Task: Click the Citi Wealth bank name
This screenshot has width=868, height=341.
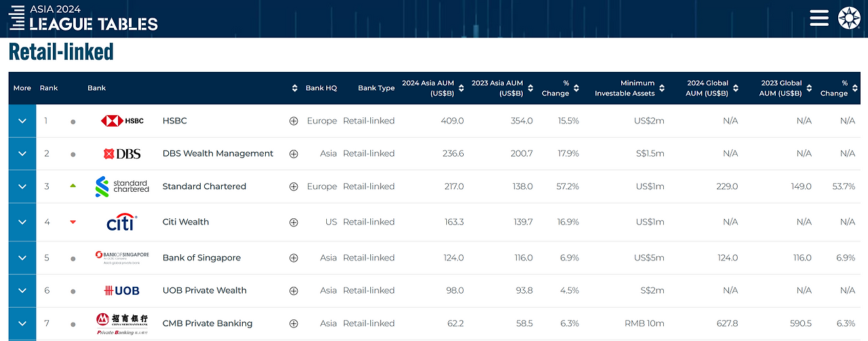Action: tap(186, 222)
